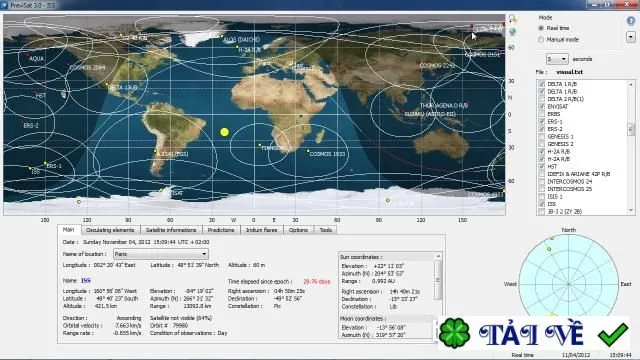The height and width of the screenshot is (360, 640).
Task: Click the Sun coordinates panel scrollbar
Action: pos(438,280)
